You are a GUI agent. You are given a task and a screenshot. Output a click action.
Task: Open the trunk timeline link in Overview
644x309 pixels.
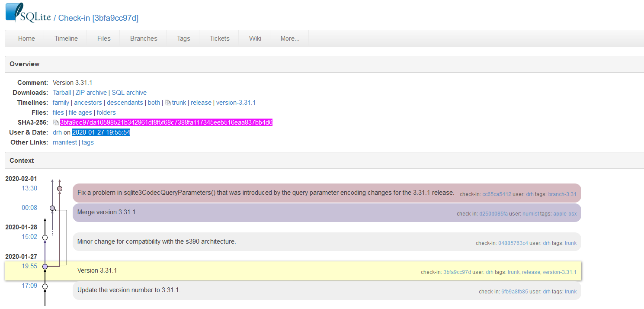pyautogui.click(x=179, y=103)
